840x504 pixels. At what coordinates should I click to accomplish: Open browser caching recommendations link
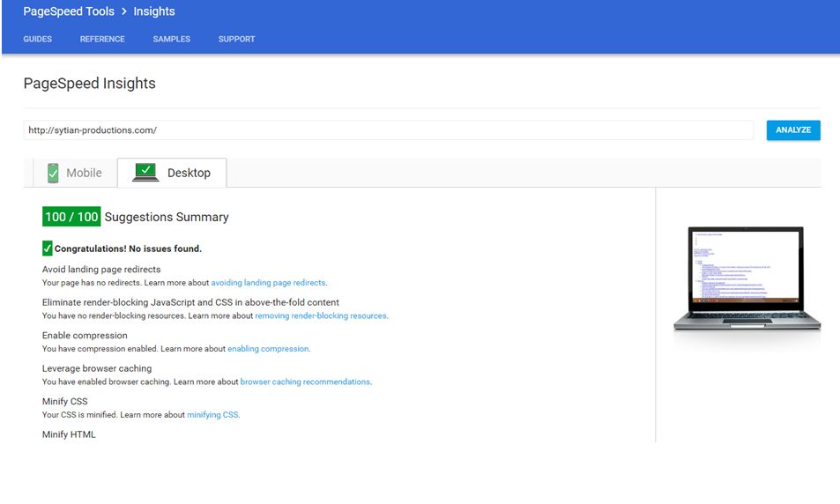pyautogui.click(x=305, y=382)
